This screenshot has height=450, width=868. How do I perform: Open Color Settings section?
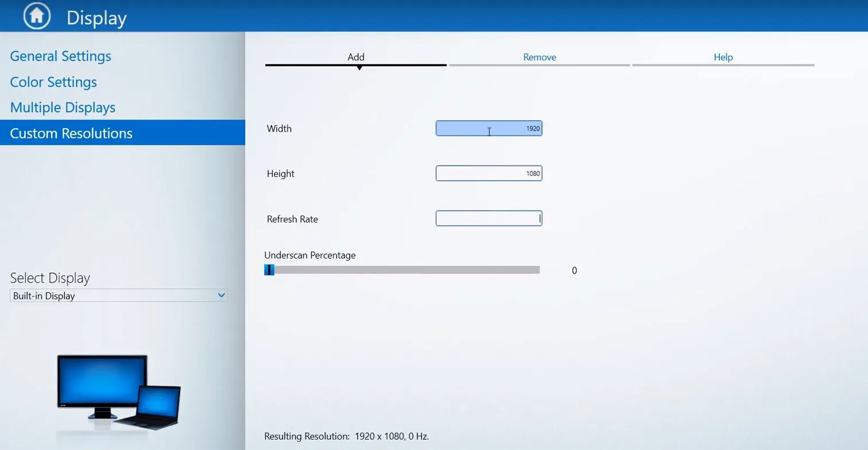click(x=53, y=82)
